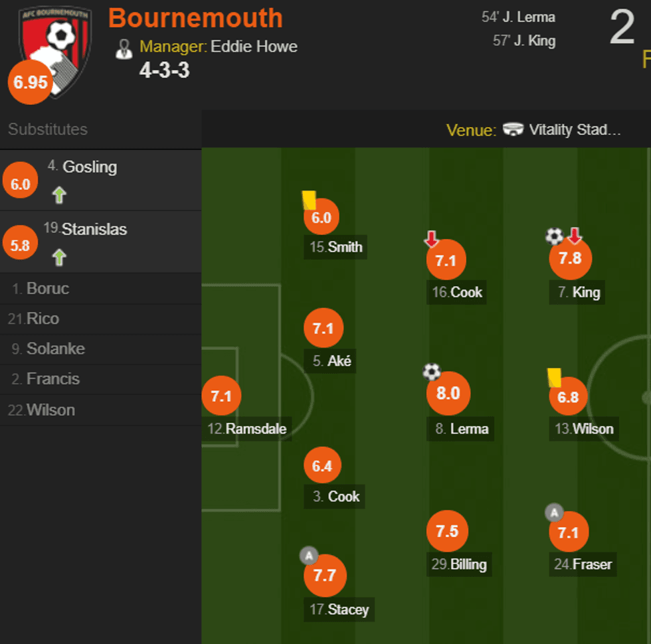This screenshot has width=651, height=644.
Task: Click the goal ball icon on Lerma
Action: point(432,372)
